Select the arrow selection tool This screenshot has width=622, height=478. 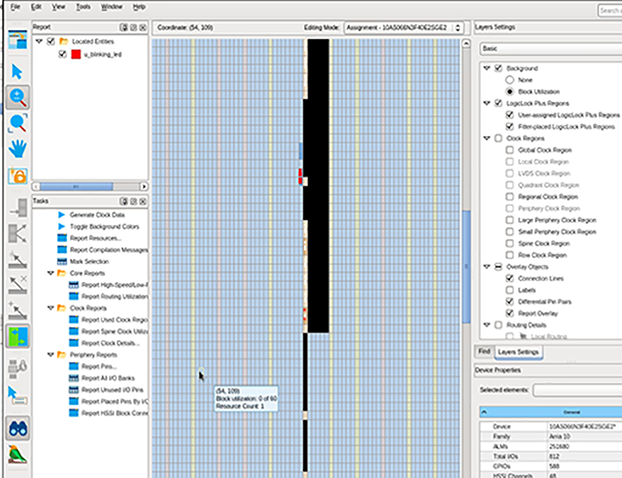click(x=17, y=70)
